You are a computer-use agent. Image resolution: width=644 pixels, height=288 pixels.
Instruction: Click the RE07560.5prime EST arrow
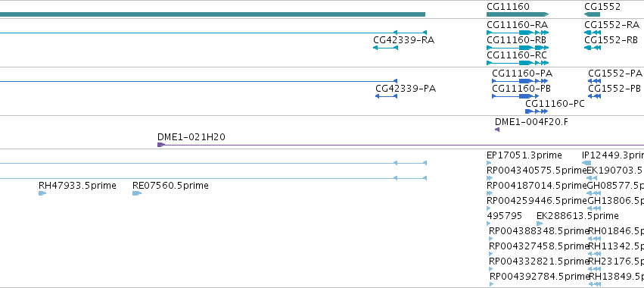(x=137, y=193)
